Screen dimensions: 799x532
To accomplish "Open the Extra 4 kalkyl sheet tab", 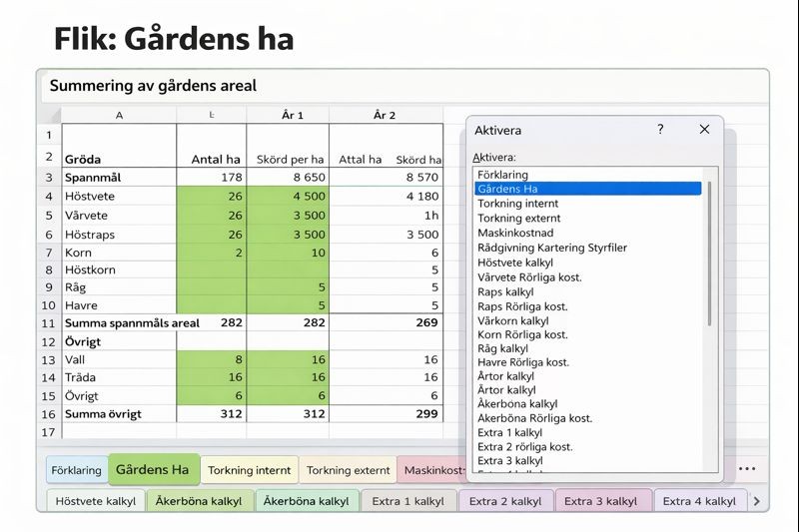I will [698, 501].
